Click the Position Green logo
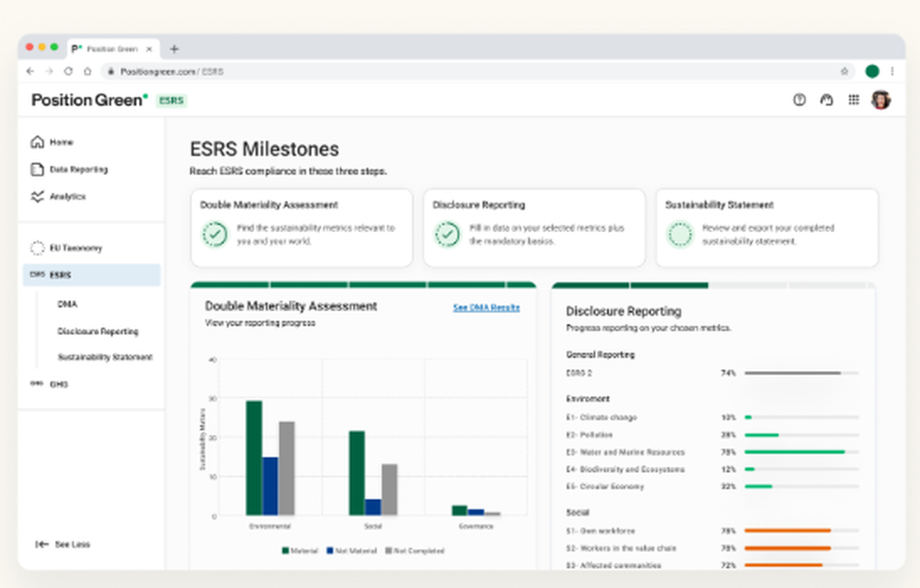This screenshot has height=588, width=920. [90, 100]
